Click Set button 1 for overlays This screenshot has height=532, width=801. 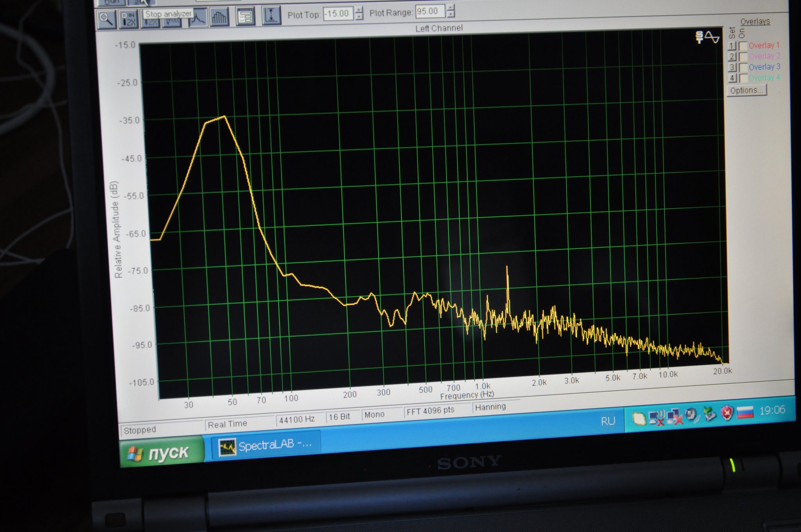click(x=732, y=46)
